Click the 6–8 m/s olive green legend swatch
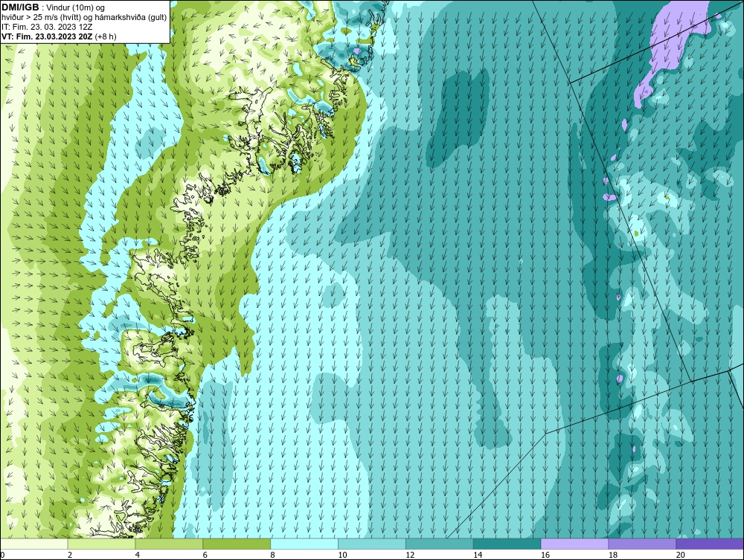 237,544
